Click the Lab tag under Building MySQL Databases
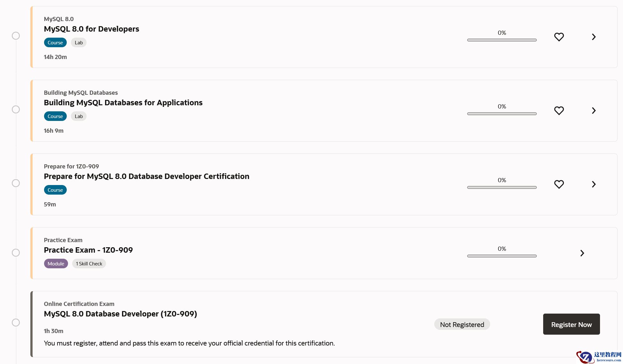The height and width of the screenshot is (364, 623). point(79,116)
